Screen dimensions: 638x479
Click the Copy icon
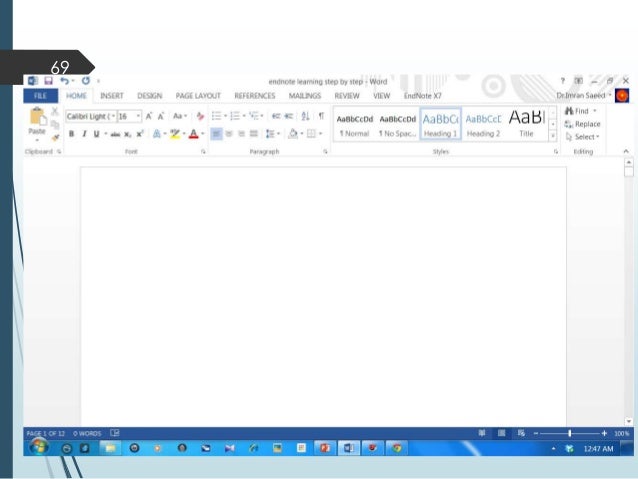[55, 124]
